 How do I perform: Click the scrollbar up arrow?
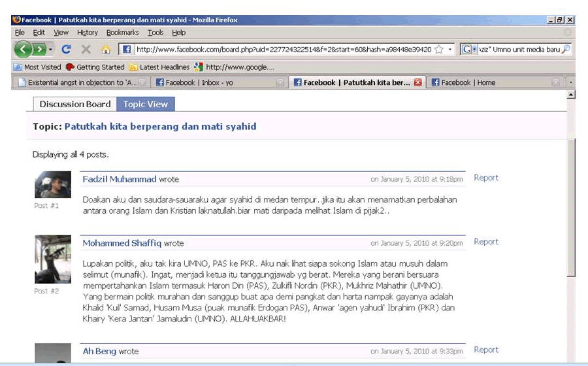(x=571, y=95)
